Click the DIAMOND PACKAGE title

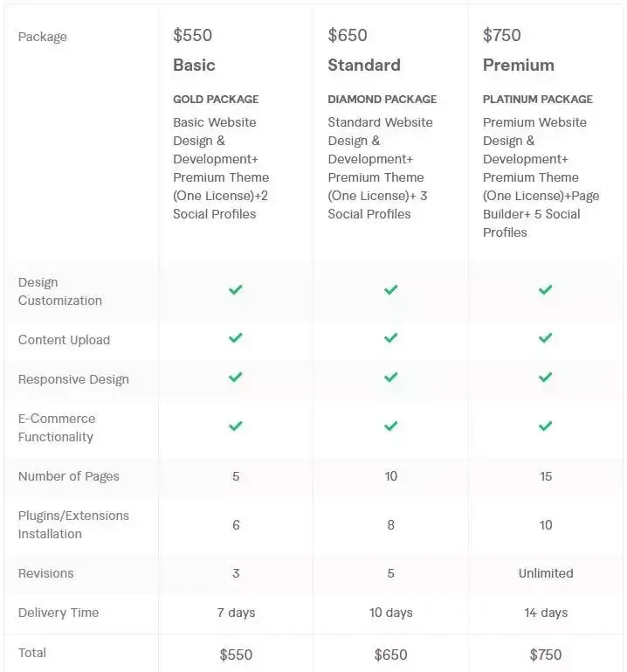[x=382, y=100]
